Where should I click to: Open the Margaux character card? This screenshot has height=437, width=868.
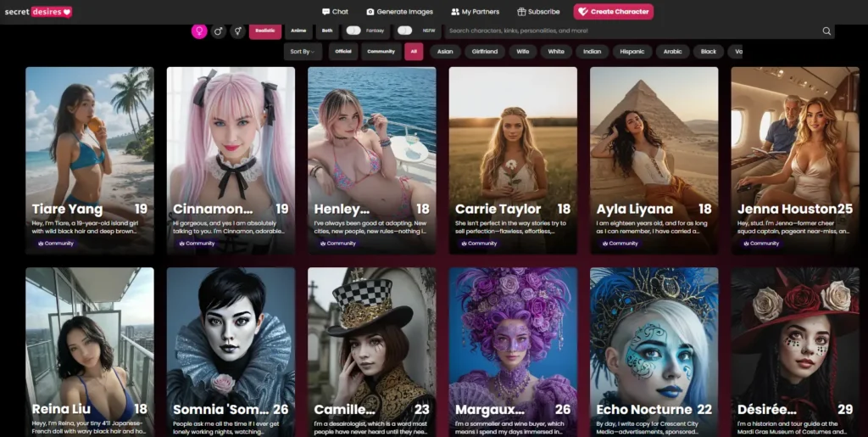513,352
